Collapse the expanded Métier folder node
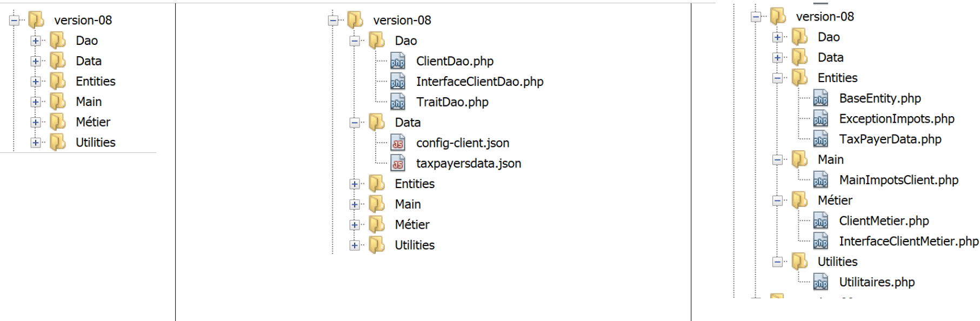The image size is (980, 321). (777, 200)
